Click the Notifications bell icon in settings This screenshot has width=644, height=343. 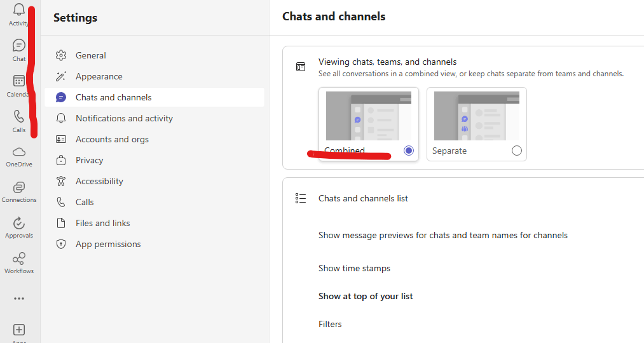click(x=61, y=118)
